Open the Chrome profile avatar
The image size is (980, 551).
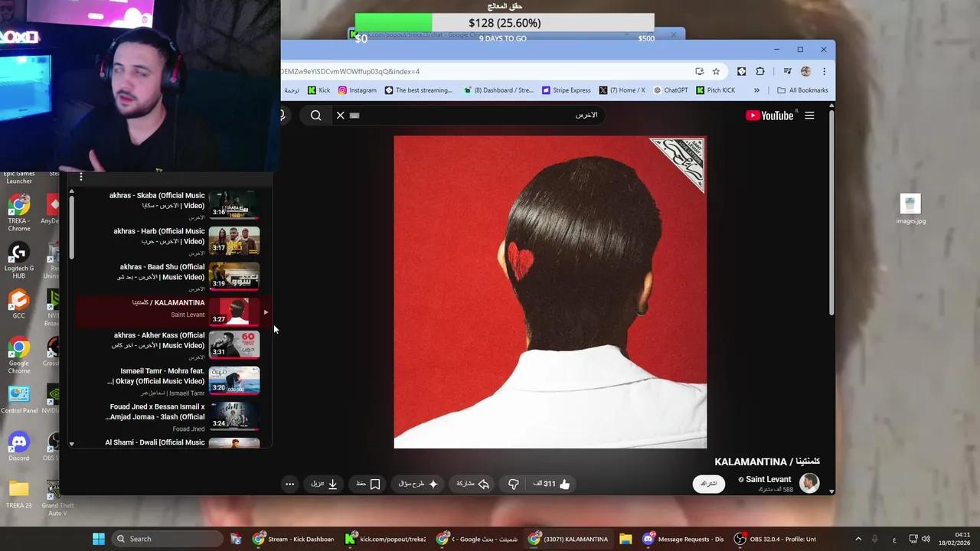click(805, 71)
